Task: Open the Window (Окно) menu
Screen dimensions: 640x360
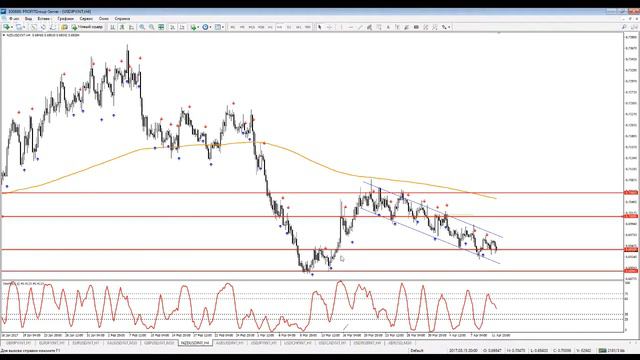Action: 104,19
